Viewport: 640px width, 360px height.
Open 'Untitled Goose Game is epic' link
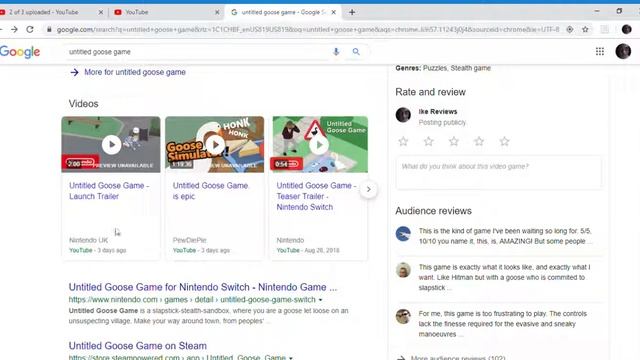210,191
